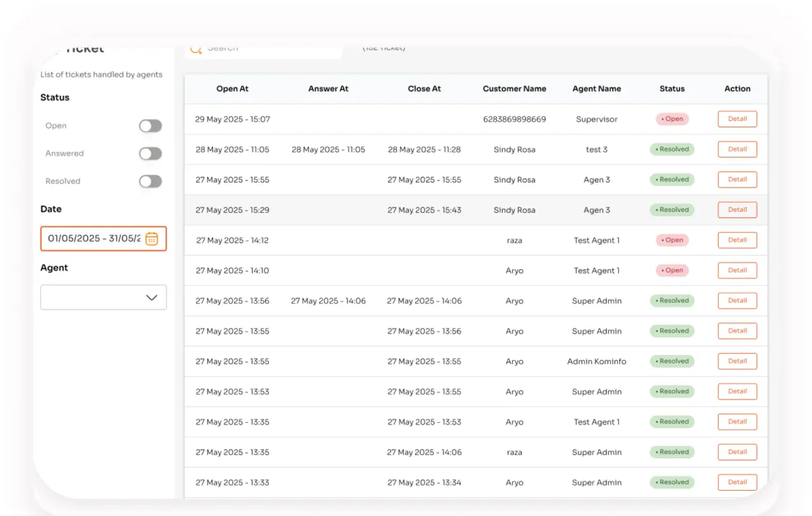Click the answer time 27 May 2025 - 14:06
Viewport: 812px width, 516px height.
pyautogui.click(x=328, y=301)
